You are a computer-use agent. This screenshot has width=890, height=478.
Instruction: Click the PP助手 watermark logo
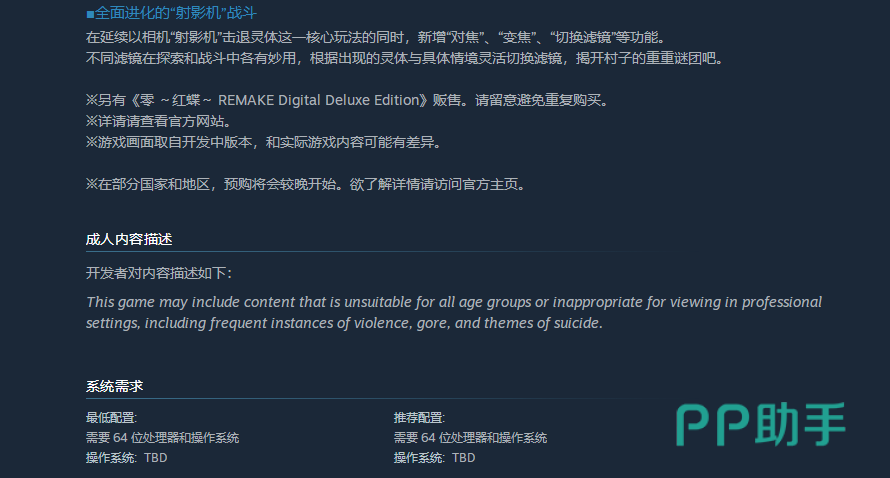click(x=761, y=423)
